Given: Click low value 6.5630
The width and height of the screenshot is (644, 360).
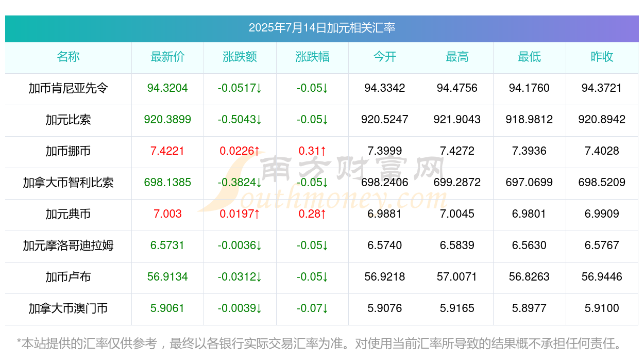Looking at the screenshot, I should pos(530,246).
